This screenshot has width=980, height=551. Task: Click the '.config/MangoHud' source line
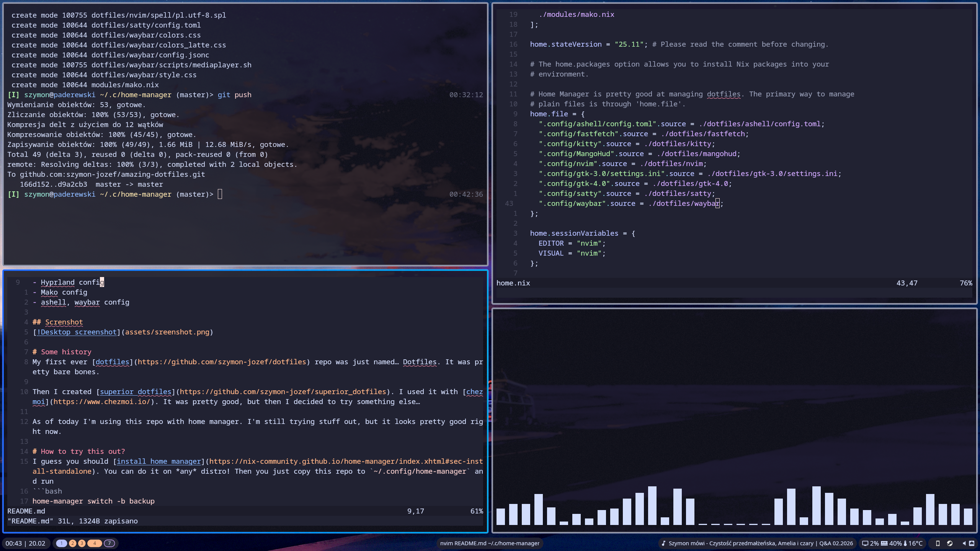point(640,153)
